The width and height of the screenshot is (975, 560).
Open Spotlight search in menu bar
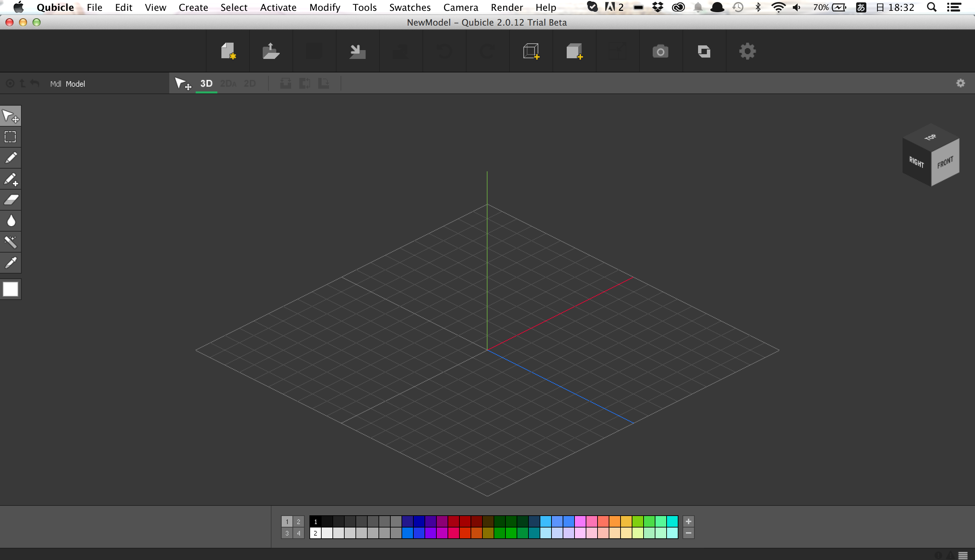coord(931,7)
